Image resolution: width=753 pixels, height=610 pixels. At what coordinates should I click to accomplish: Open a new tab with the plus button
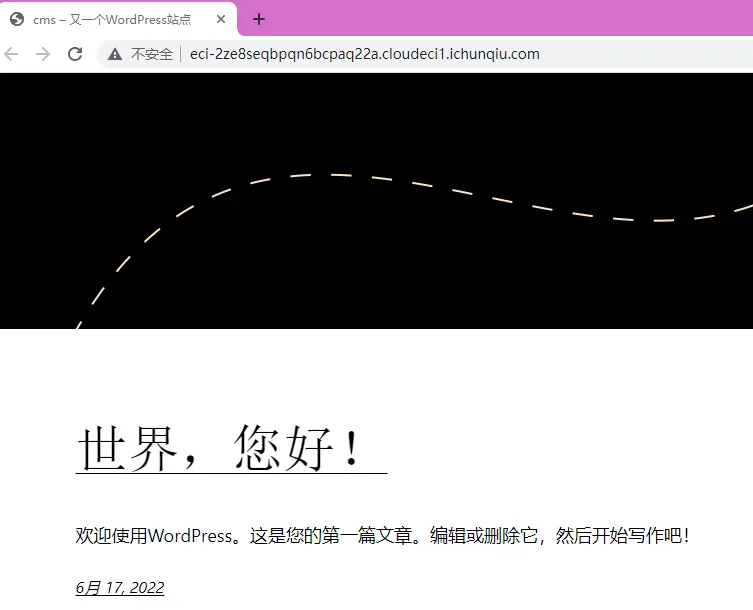tap(259, 19)
